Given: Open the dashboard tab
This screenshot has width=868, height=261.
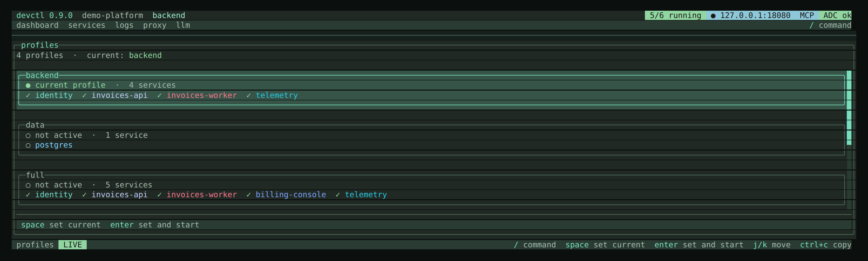Looking at the screenshot, I should tap(38, 25).
